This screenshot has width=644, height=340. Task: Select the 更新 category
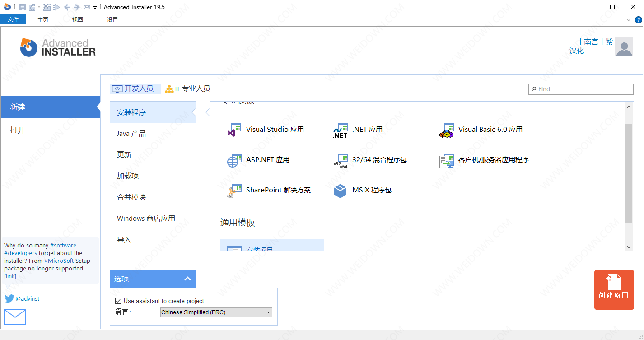click(153, 154)
